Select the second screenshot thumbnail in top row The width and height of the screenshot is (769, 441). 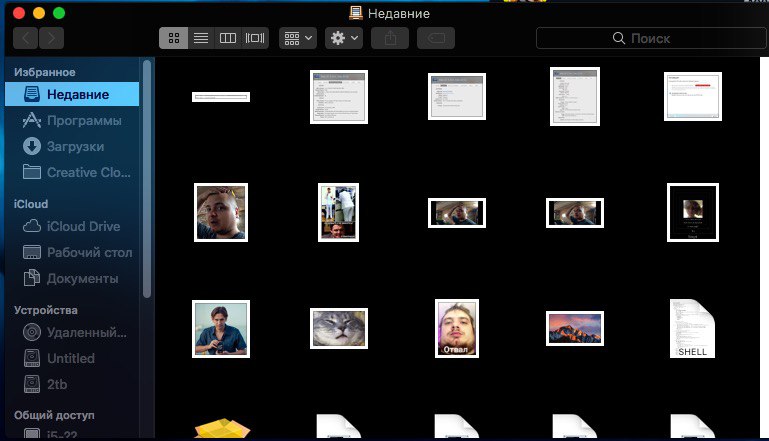tap(339, 97)
